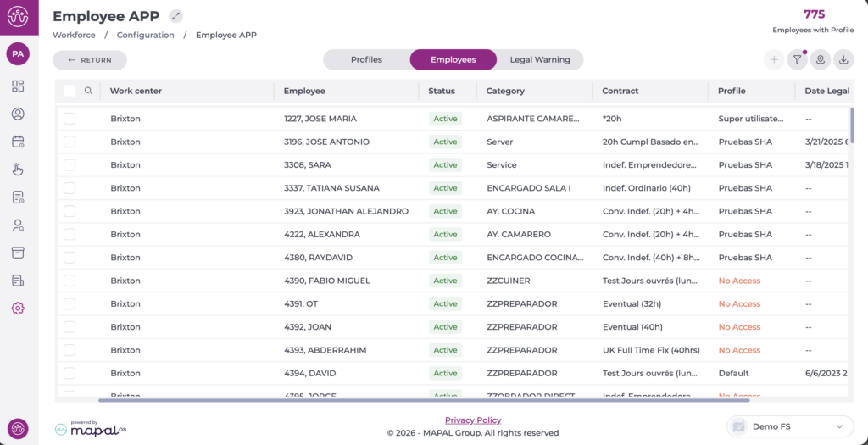Viewport: 868px width, 445px height.
Task: Select checkbox for 3308, SARA row
Action: pyautogui.click(x=70, y=165)
